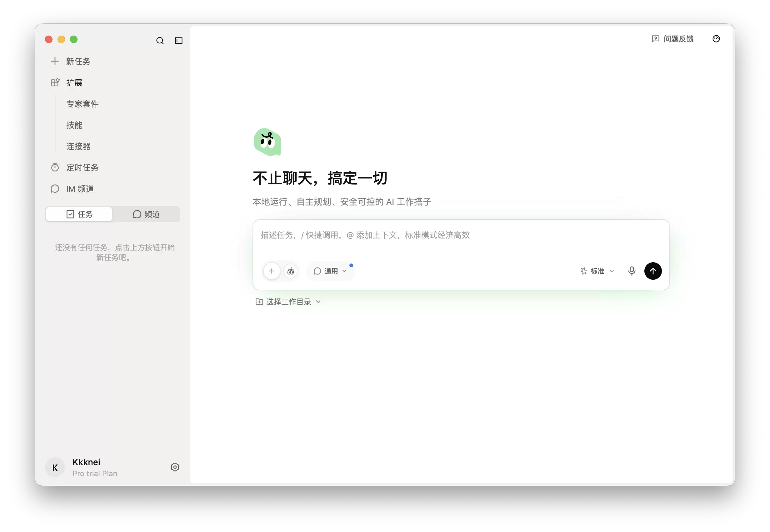Click the heading 不止聊天，搞定一切
Viewport: 770px width, 532px height.
320,178
